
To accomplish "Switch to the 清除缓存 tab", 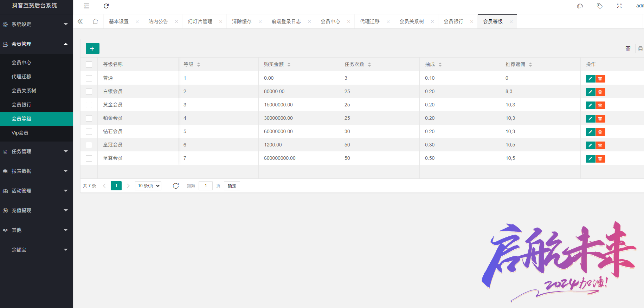I will (242, 21).
